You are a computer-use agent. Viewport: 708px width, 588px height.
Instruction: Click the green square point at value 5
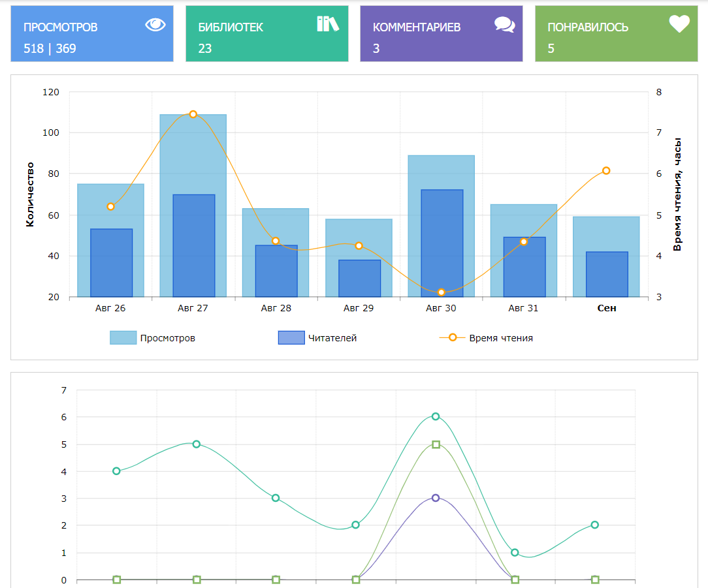point(436,444)
